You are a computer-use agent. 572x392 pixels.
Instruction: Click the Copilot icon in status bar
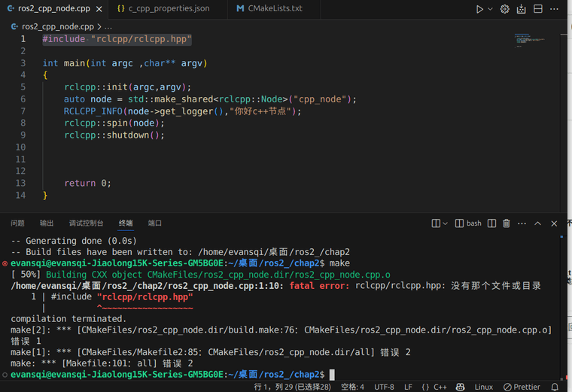click(x=461, y=387)
